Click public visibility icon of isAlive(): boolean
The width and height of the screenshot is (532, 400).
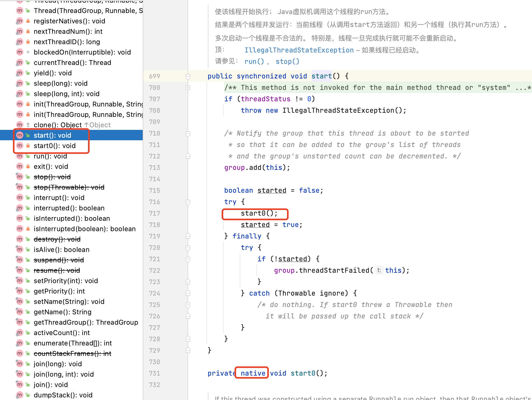tap(28, 250)
